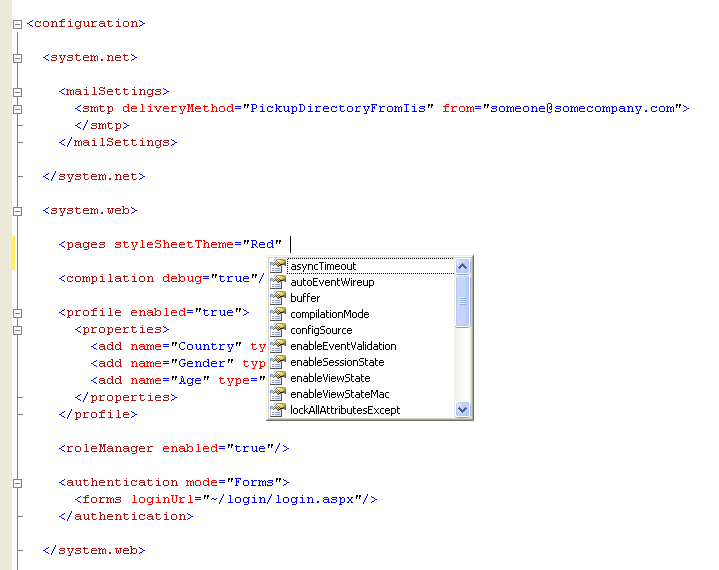Screen dimensions: 719x570
Task: Click the closing </smtp> tag
Action: tap(102, 125)
